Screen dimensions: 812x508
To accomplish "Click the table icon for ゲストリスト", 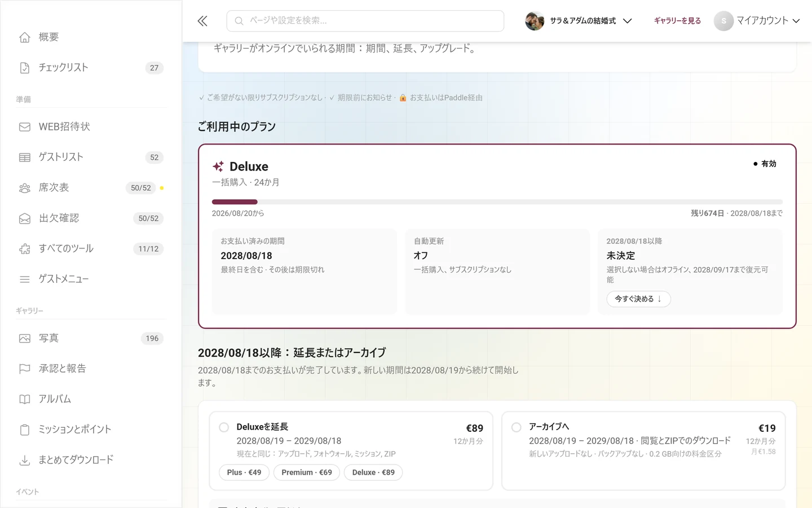I will click(25, 157).
